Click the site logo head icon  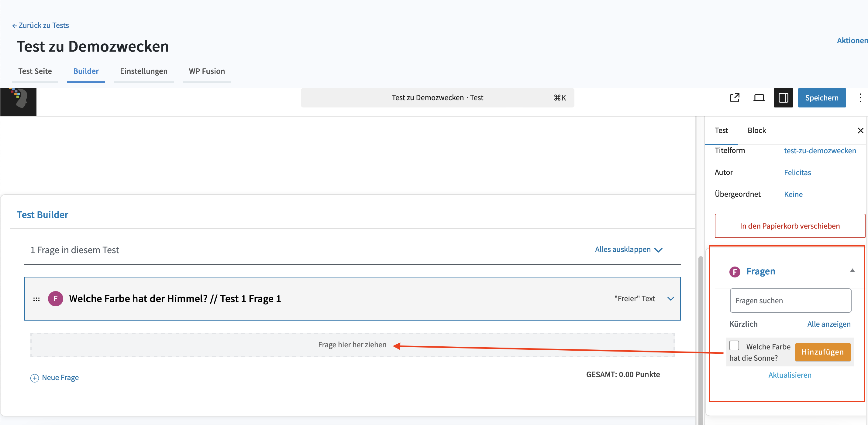click(18, 102)
